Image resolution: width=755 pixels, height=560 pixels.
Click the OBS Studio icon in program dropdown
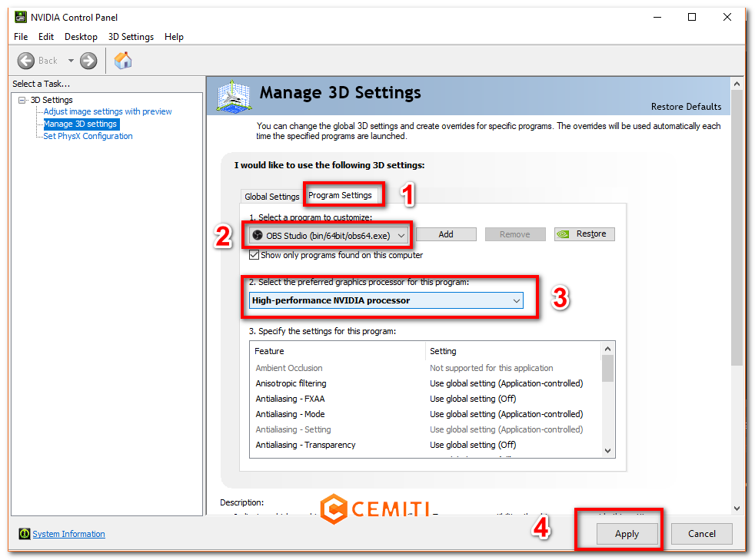click(258, 235)
